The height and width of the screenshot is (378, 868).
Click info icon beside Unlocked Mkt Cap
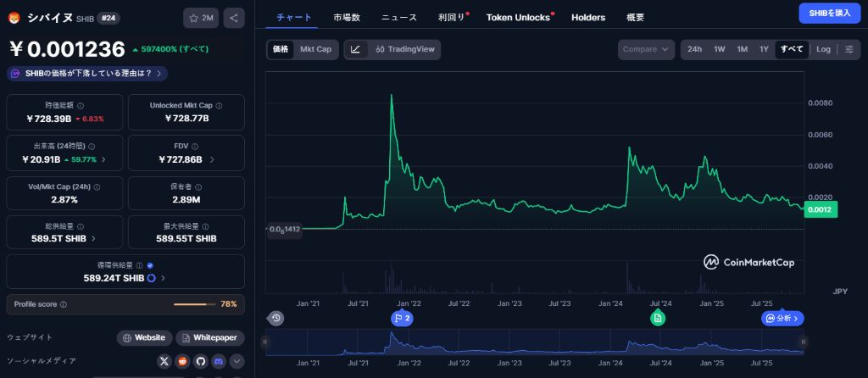pos(219,105)
